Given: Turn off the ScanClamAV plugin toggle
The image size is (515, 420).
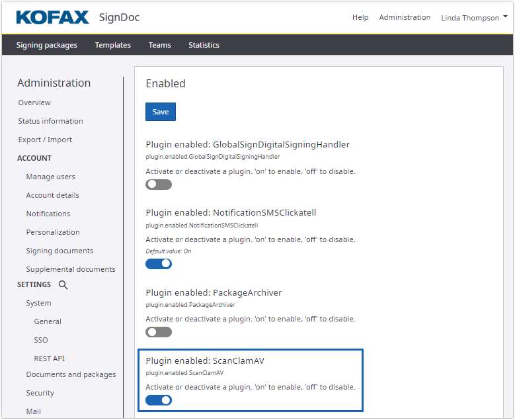Looking at the screenshot, I should pos(159,400).
